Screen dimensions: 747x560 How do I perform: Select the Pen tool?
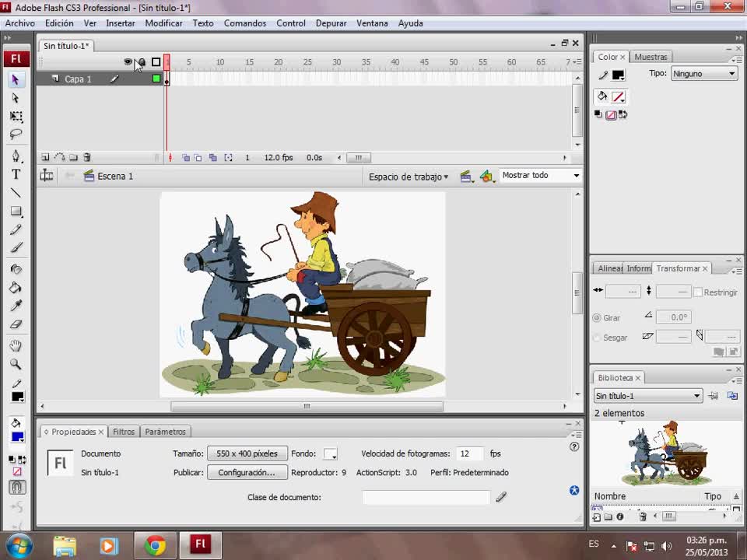click(x=16, y=156)
